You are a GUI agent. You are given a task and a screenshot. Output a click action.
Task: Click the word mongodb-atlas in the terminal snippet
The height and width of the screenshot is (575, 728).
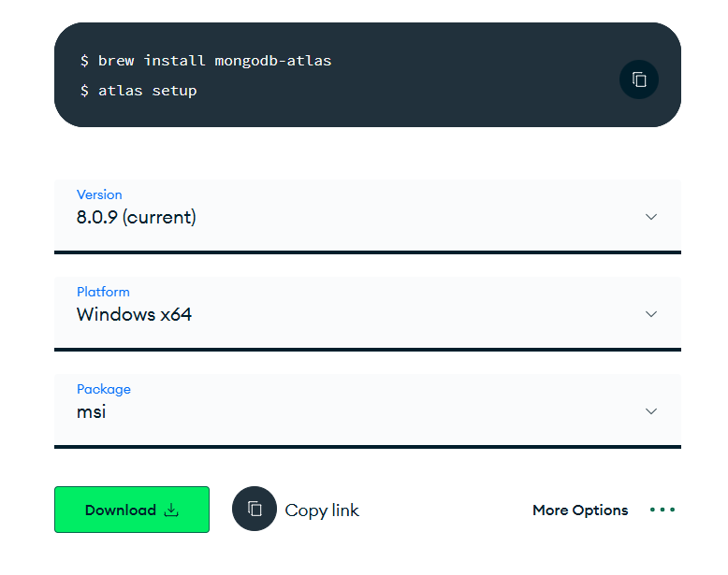(x=273, y=61)
